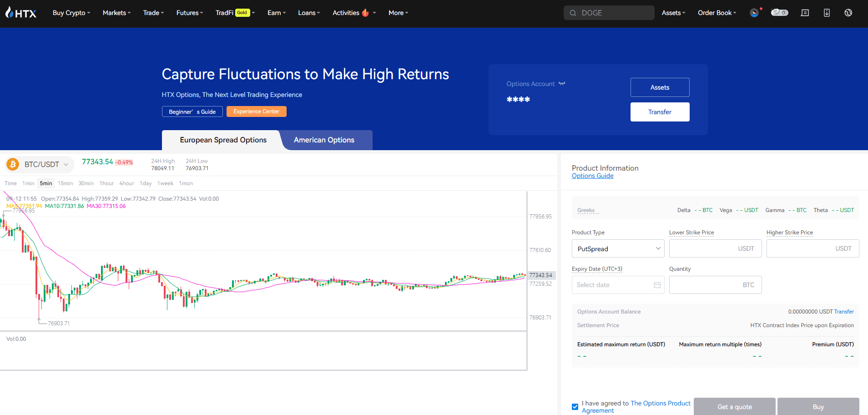Open the orders document icon
The height and width of the screenshot is (415, 868).
pyautogui.click(x=805, y=13)
